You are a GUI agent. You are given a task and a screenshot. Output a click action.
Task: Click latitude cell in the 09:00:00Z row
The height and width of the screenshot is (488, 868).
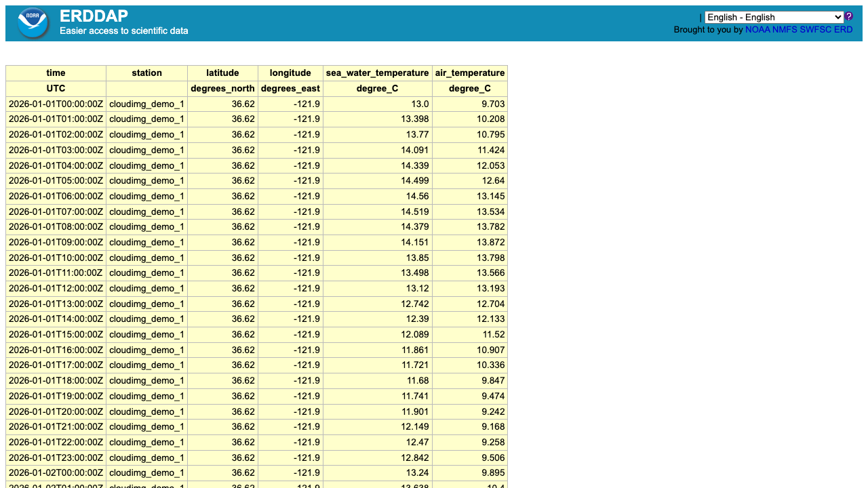[x=222, y=243]
